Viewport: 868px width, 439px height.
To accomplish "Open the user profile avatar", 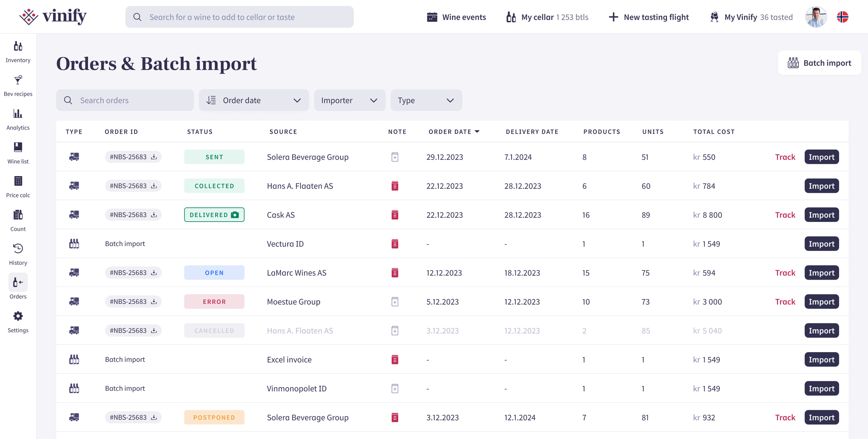I will 816,17.
